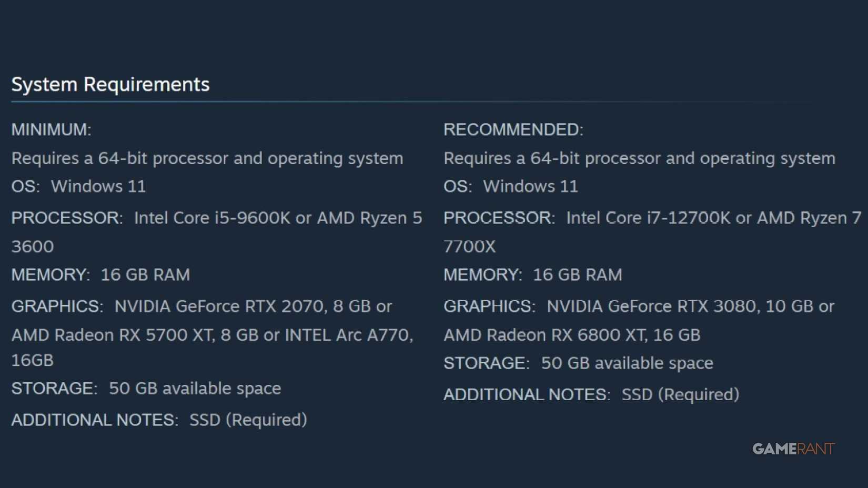Click the recommended OS Windows 11 line

511,186
